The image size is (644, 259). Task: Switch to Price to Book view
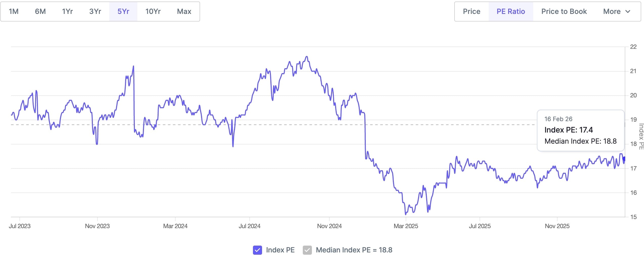(x=564, y=12)
